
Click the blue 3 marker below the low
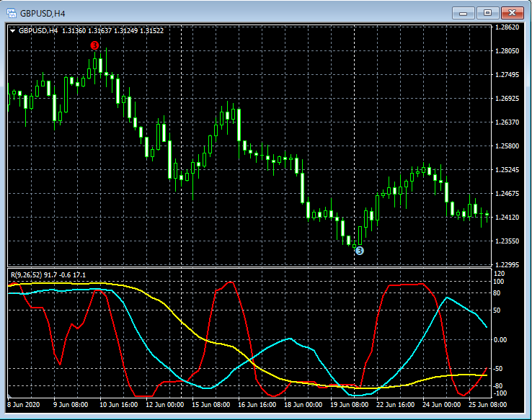(x=359, y=251)
